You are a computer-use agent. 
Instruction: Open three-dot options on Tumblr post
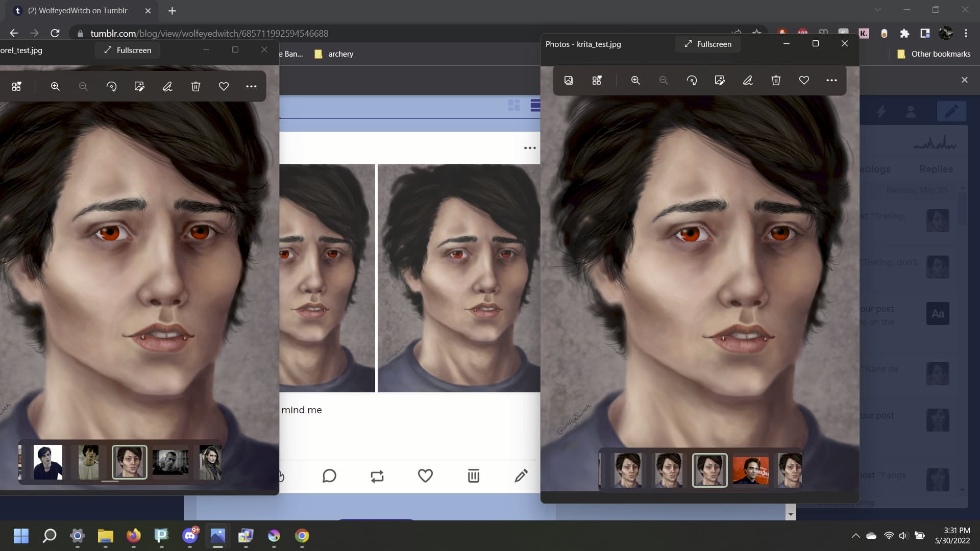[530, 148]
